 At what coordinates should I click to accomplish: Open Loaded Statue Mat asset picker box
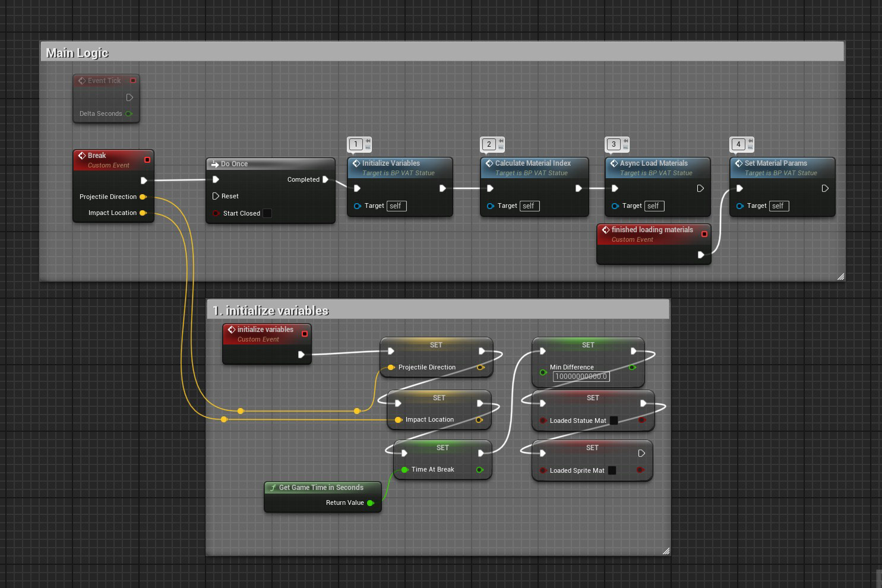click(x=614, y=421)
